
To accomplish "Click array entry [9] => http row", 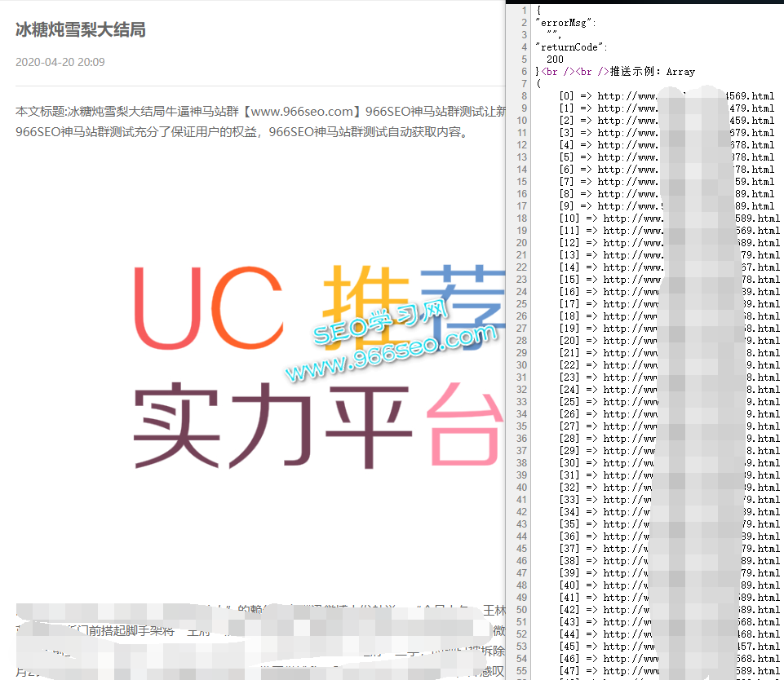I will pos(667,205).
